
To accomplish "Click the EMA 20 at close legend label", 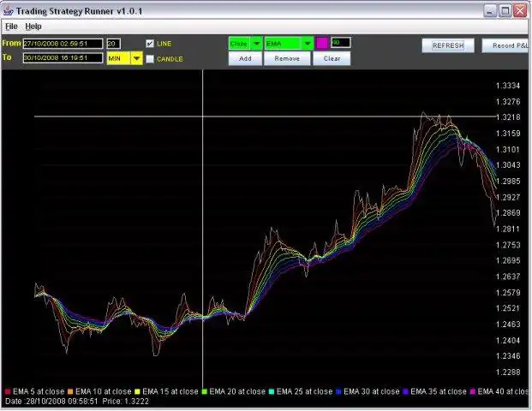I will (237, 391).
